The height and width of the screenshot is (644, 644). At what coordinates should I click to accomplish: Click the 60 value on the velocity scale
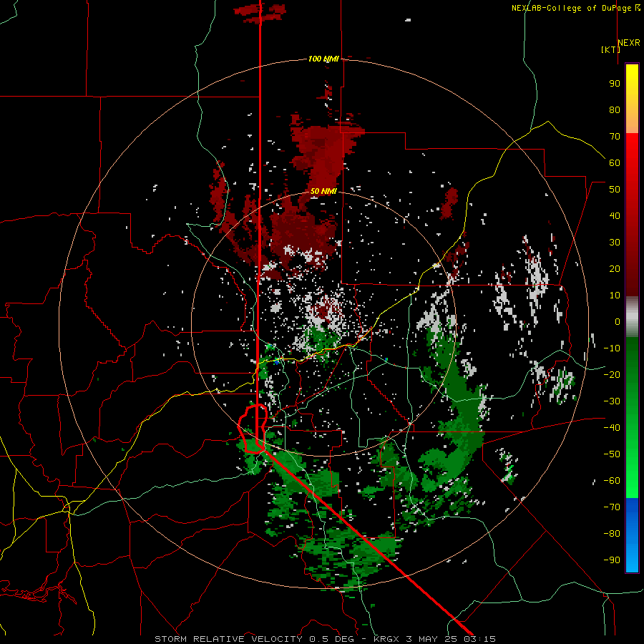(x=615, y=162)
